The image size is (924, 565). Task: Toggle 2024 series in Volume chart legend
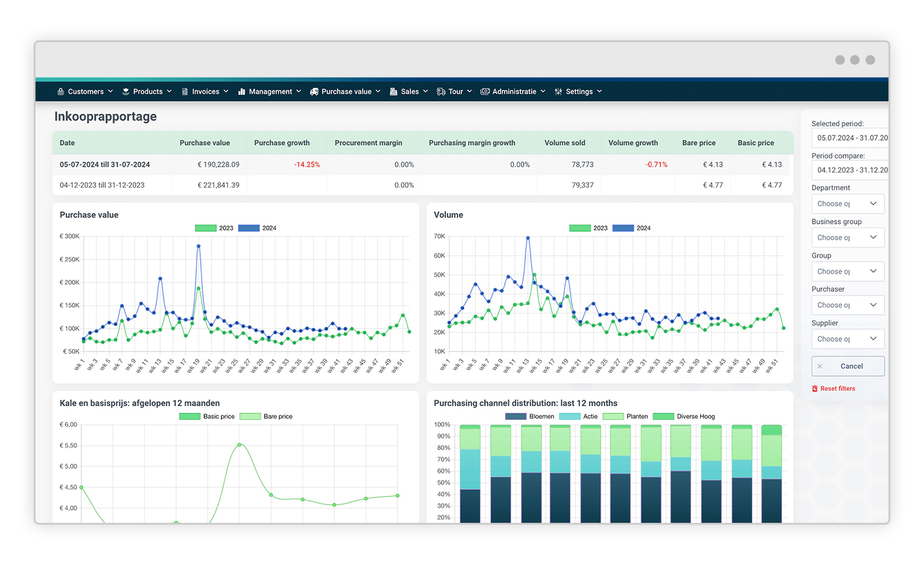(623, 228)
